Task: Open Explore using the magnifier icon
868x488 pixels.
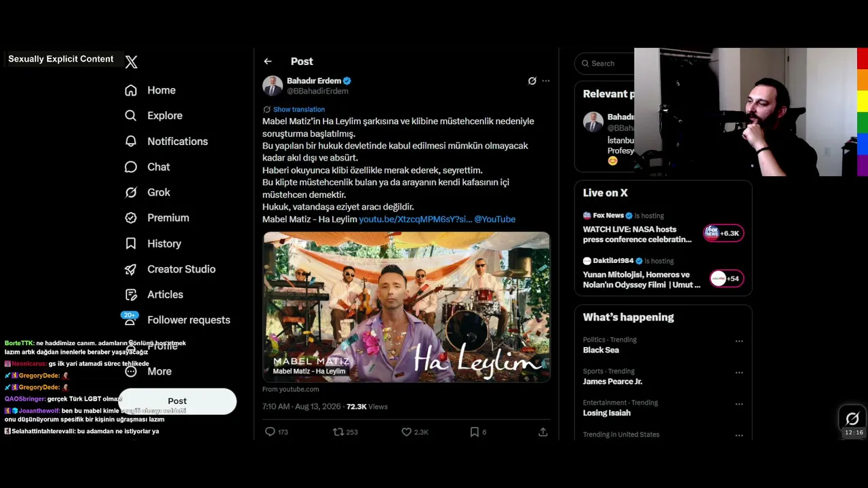Action: 131,116
